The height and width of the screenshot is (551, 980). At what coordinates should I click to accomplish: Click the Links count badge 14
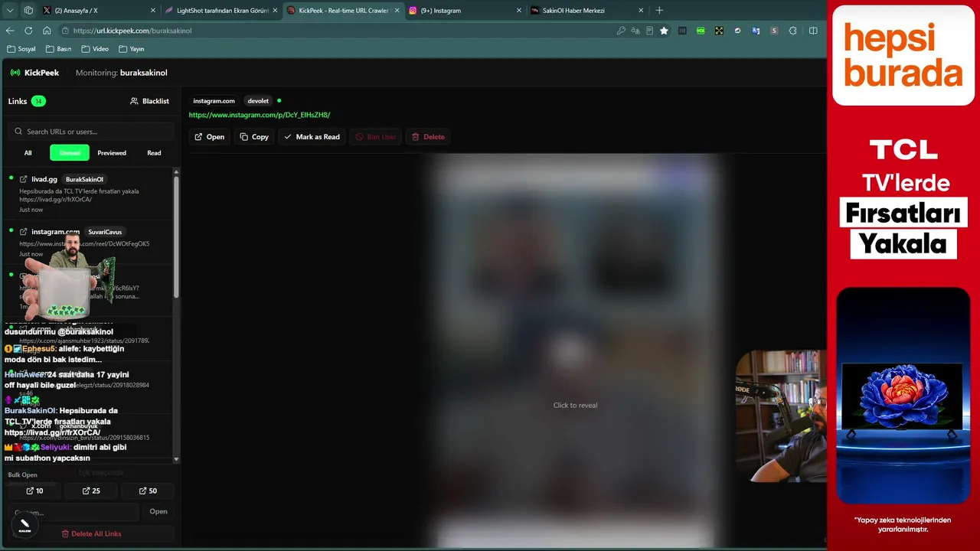coord(38,101)
